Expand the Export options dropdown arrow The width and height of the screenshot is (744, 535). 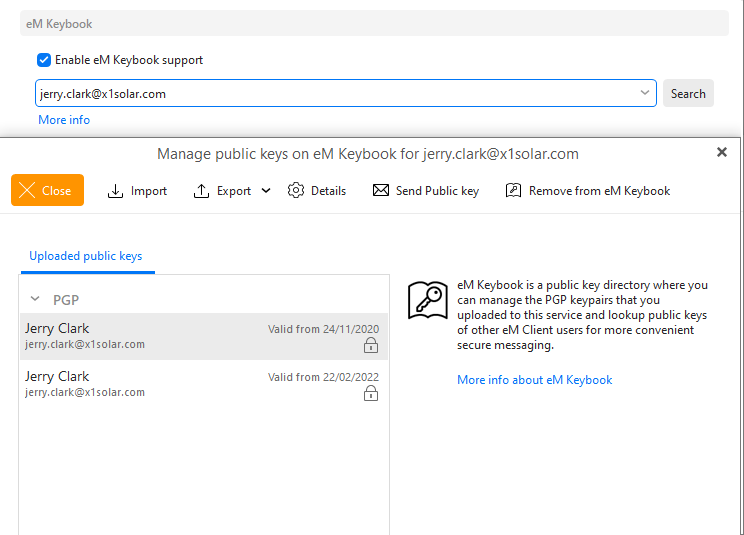(x=266, y=191)
